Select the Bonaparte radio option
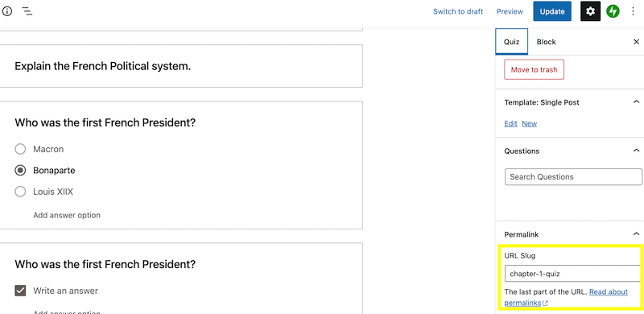644x314 pixels. click(20, 171)
